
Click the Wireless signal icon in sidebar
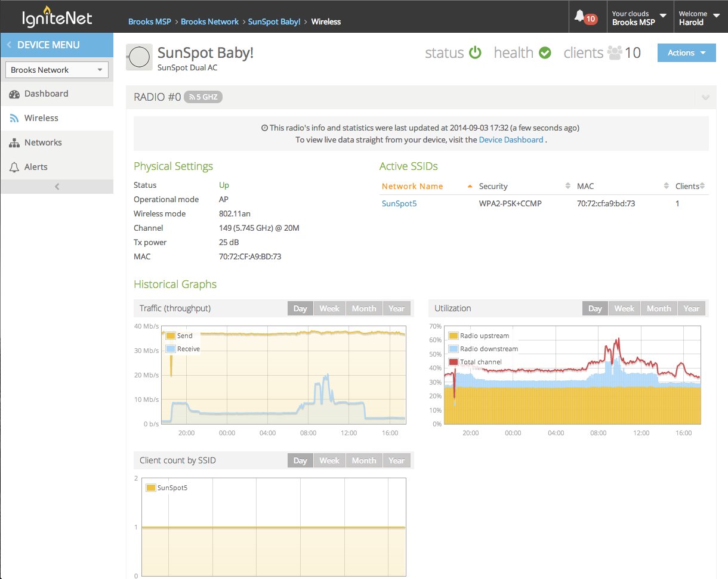pyautogui.click(x=14, y=118)
